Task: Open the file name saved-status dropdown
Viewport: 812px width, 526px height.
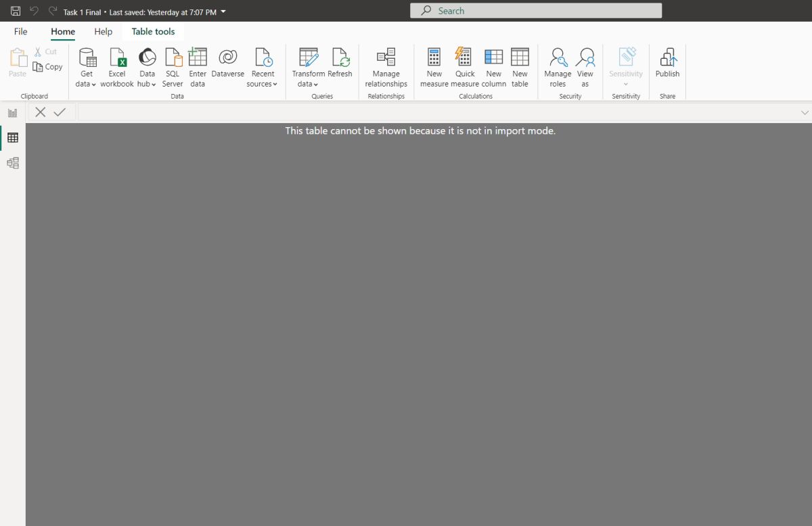Action: tap(224, 11)
